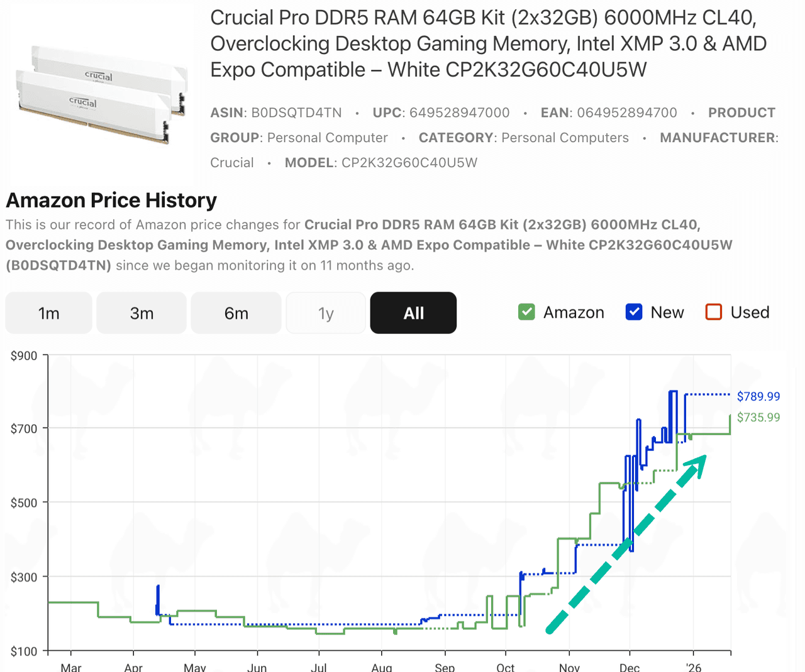Screen dimensions: 805x672
Task: Click the Oct marker on the x-axis
Action: click(x=506, y=666)
